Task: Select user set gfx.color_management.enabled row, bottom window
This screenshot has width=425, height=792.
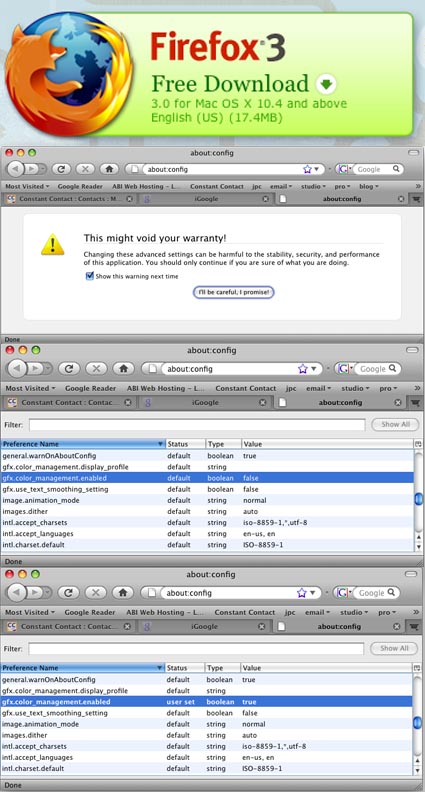Action: point(206,702)
